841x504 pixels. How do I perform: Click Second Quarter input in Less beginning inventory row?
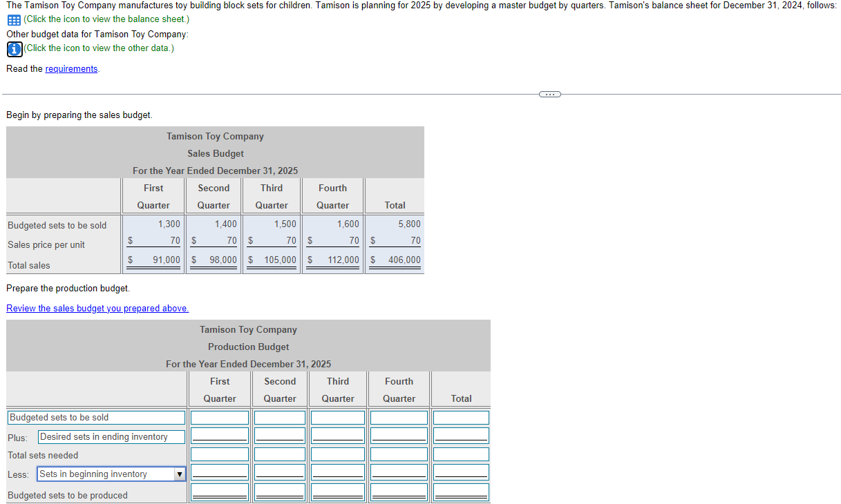pyautogui.click(x=280, y=472)
